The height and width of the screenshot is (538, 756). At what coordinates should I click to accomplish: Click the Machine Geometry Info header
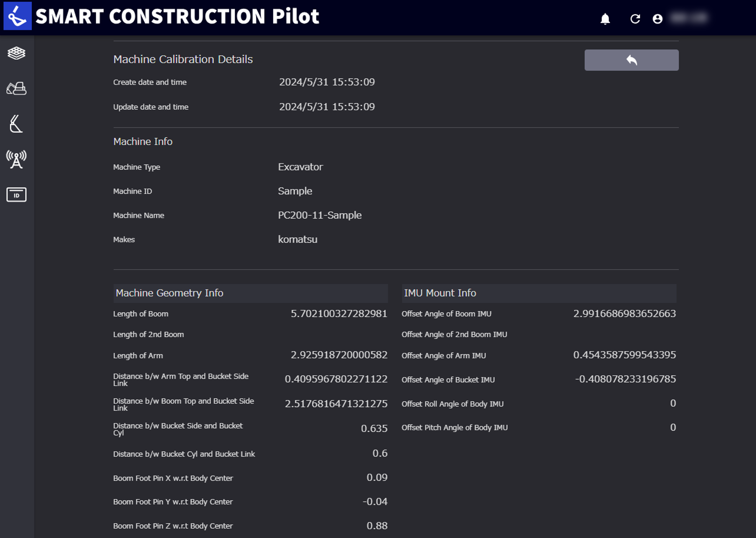250,293
